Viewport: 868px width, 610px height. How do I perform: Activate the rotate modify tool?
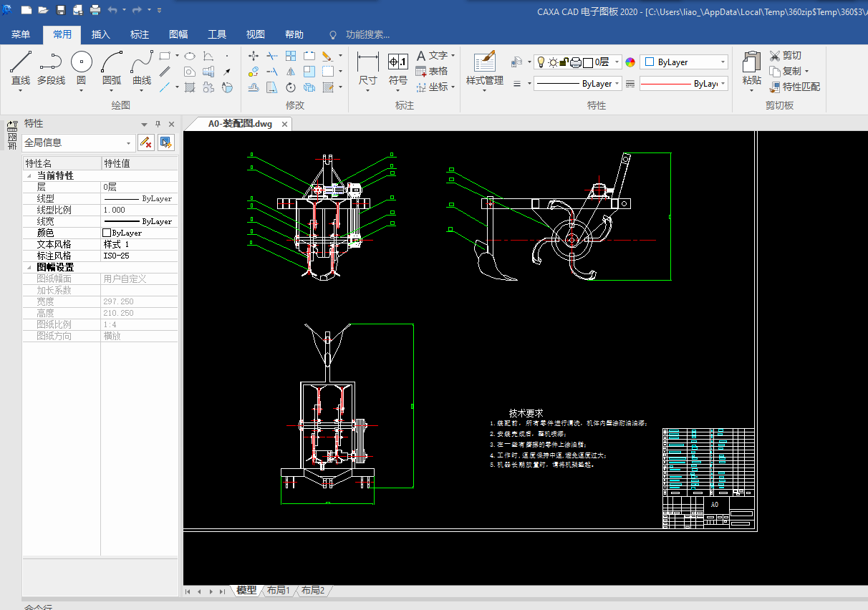291,87
